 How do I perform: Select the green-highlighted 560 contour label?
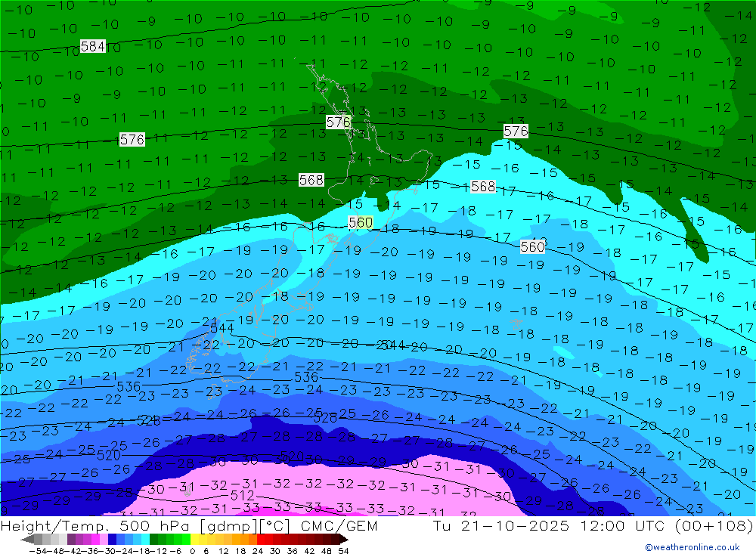pos(360,222)
